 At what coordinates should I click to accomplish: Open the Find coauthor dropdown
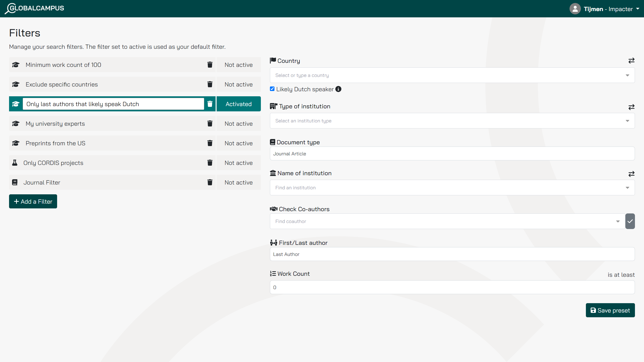tap(447, 221)
